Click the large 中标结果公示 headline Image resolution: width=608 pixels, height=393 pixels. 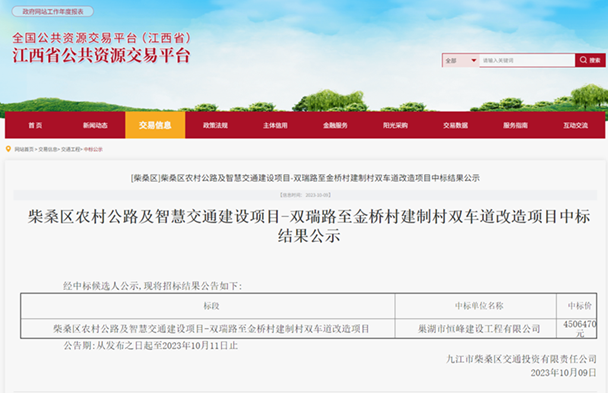pos(309,226)
